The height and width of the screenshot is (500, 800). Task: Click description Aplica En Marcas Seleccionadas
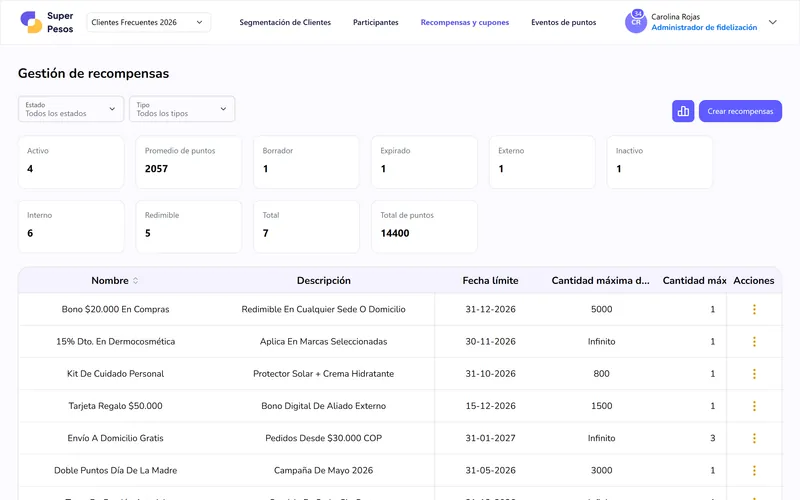click(x=323, y=341)
